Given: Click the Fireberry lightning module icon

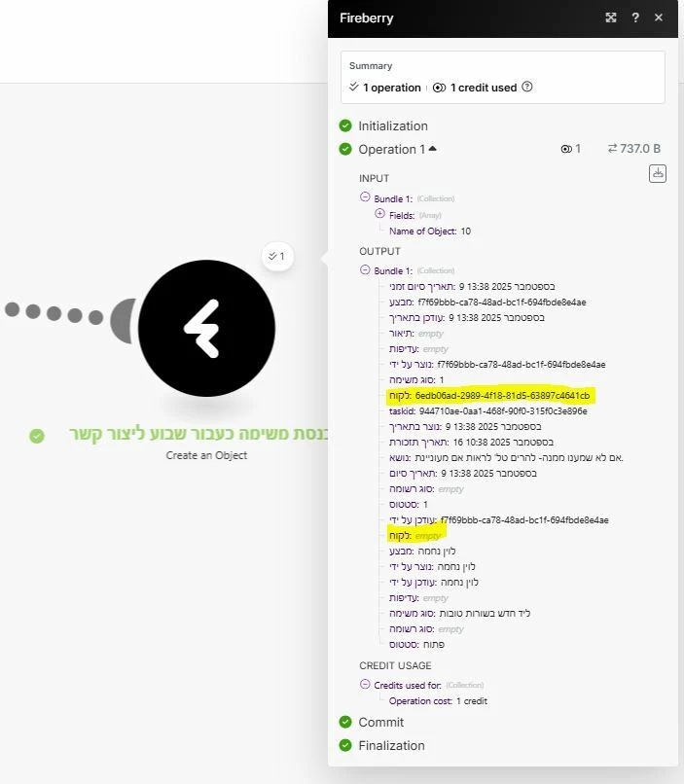Looking at the screenshot, I should pos(206,328).
